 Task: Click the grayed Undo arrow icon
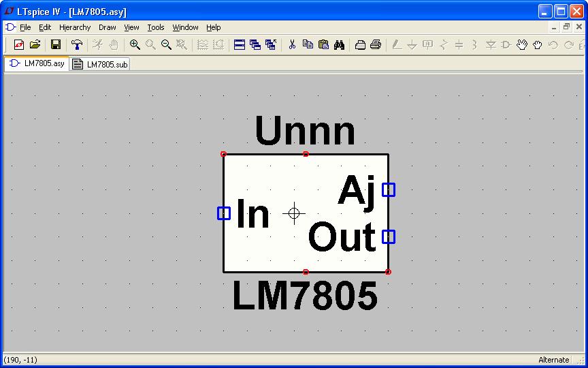click(553, 45)
